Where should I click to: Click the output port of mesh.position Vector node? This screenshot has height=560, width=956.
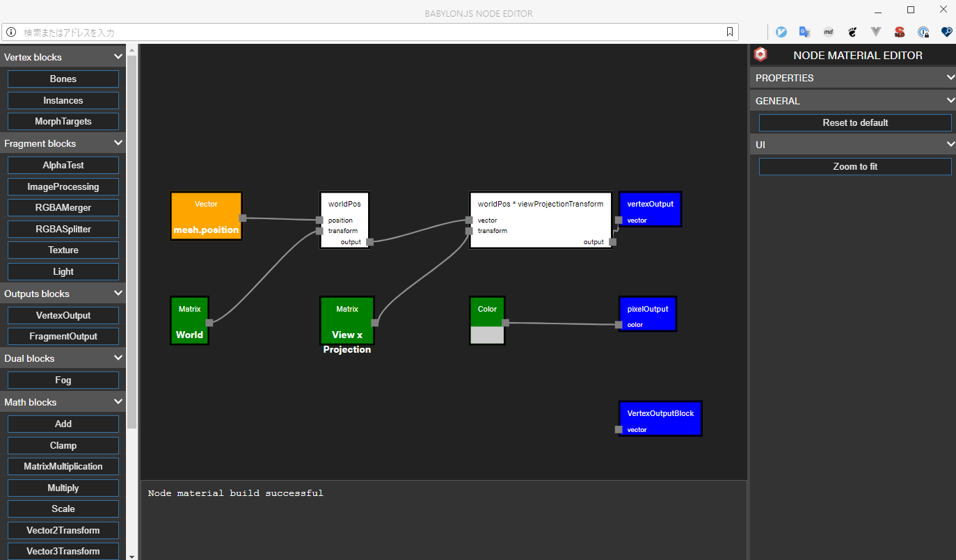[243, 218]
